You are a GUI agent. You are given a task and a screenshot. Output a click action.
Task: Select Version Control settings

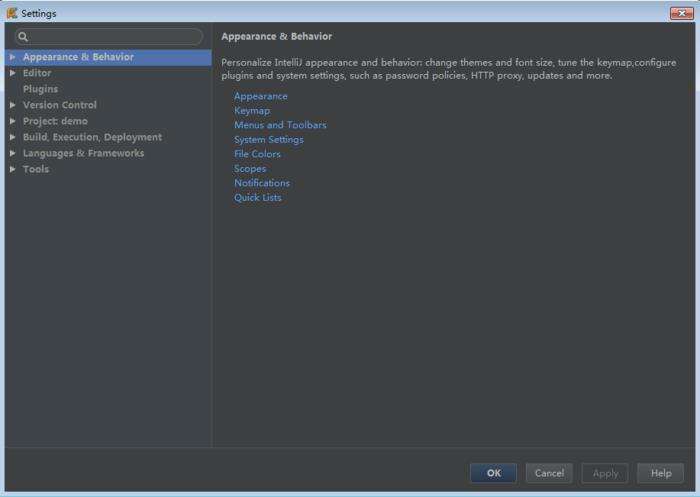60,105
